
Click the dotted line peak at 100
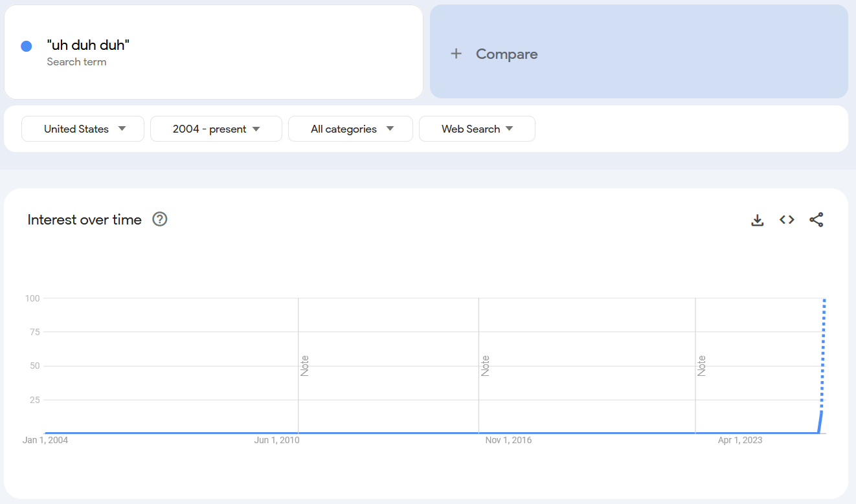824,300
